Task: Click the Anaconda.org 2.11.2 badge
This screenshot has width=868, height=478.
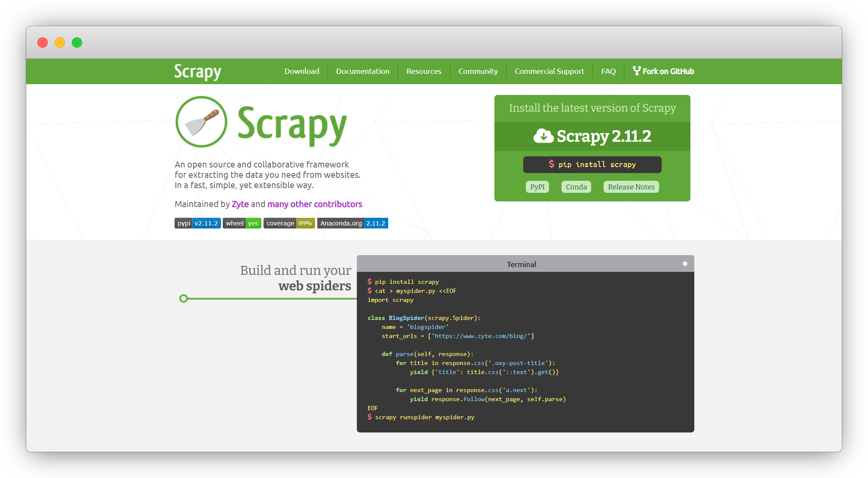Action: [x=353, y=223]
